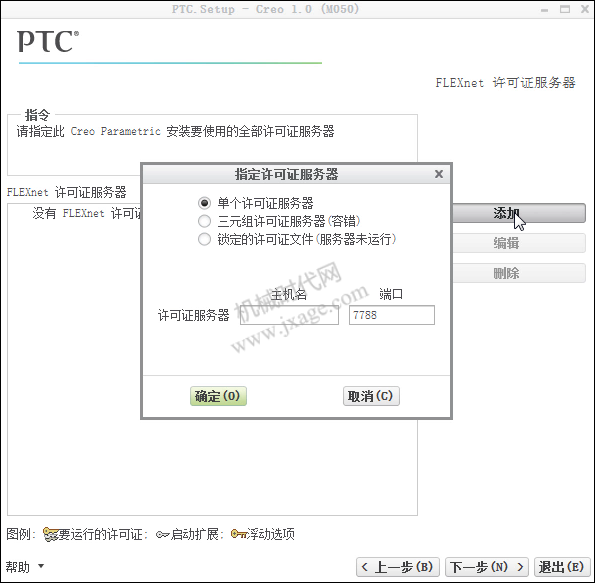
Task: Click the 没有 FLEXnet 许可 list text
Action: click(x=87, y=213)
